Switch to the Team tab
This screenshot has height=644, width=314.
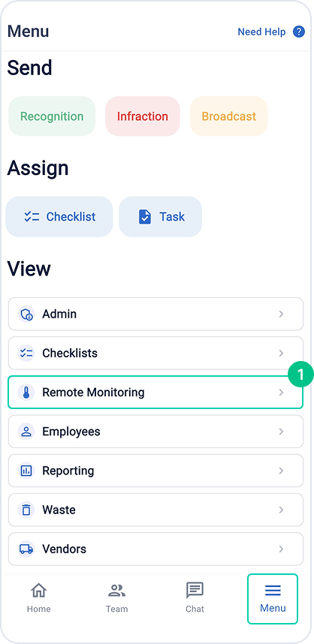point(116,598)
